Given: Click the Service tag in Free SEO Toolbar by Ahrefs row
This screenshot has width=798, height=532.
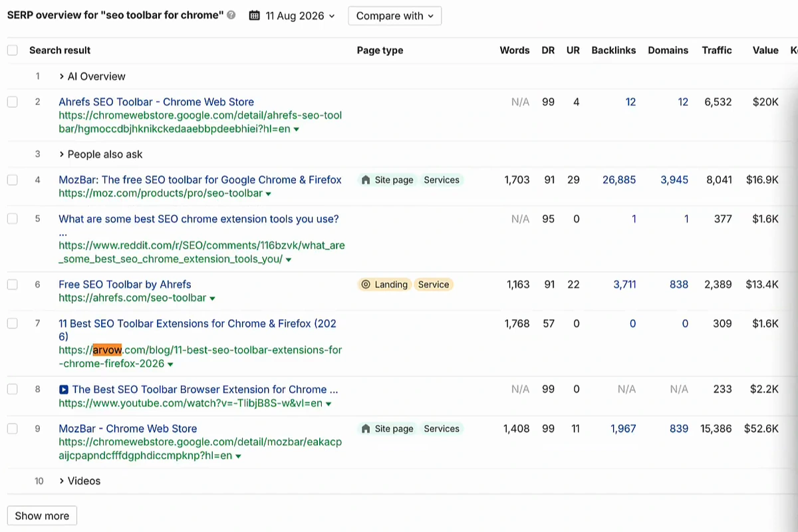Looking at the screenshot, I should pos(434,285).
